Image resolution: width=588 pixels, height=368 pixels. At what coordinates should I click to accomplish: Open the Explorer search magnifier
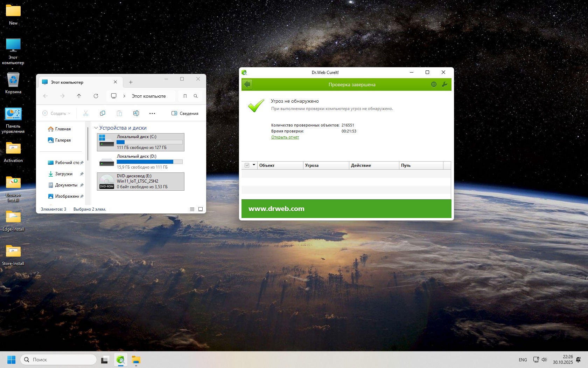click(196, 96)
